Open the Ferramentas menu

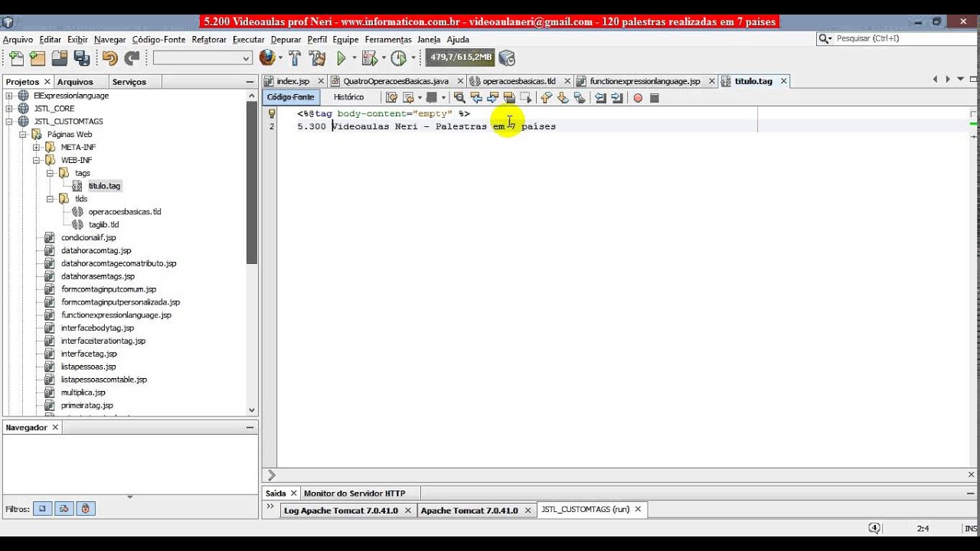pyautogui.click(x=388, y=39)
